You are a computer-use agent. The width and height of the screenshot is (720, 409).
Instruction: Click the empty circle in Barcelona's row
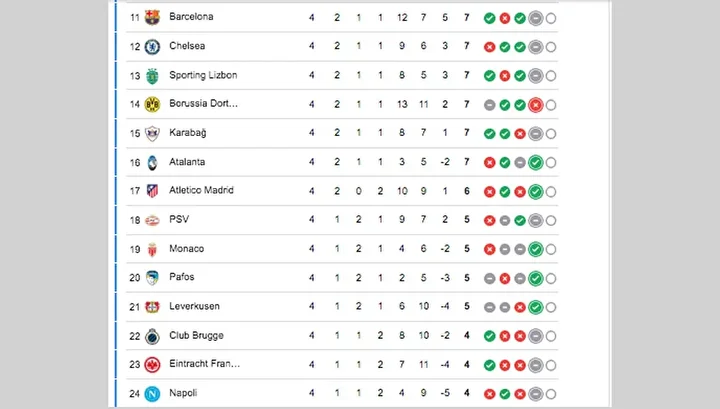(551, 18)
